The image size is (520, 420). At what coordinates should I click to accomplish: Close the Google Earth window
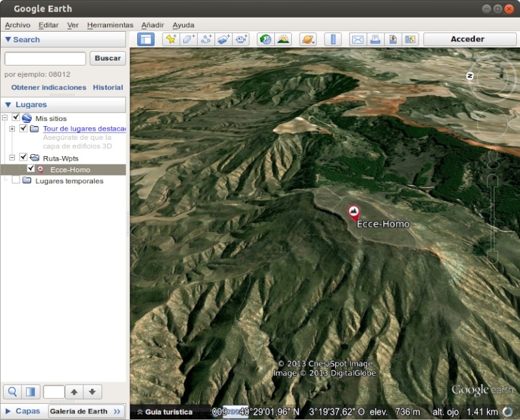509,9
